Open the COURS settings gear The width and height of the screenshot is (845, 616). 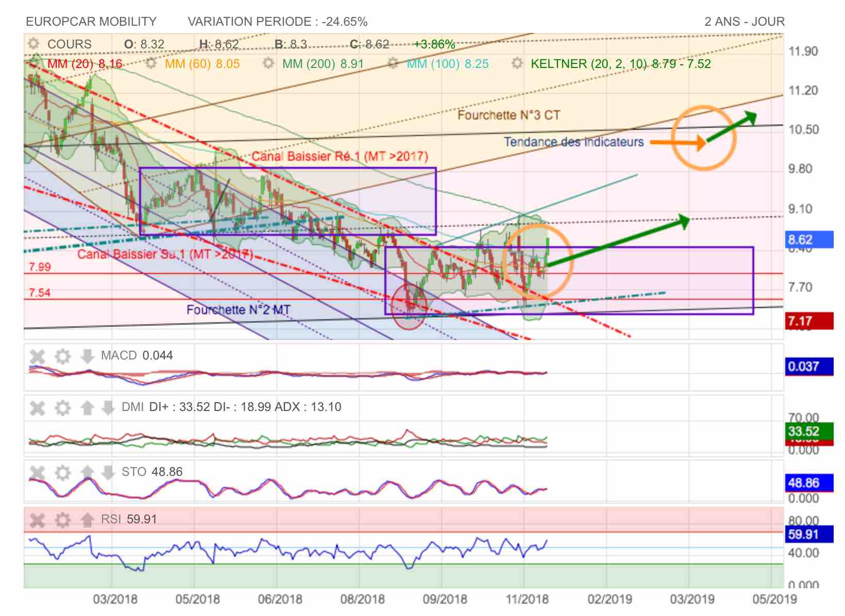(34, 44)
